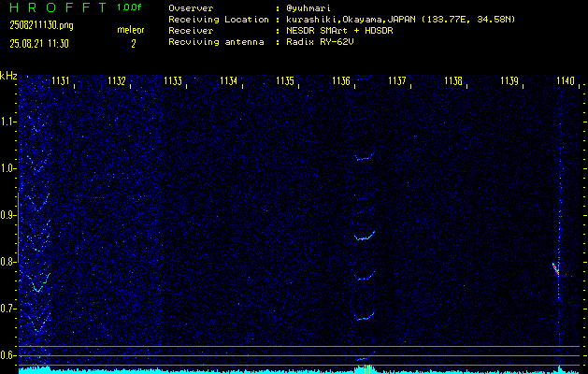
Task: Click the 0.9 kHz axis label
Action: (7, 215)
